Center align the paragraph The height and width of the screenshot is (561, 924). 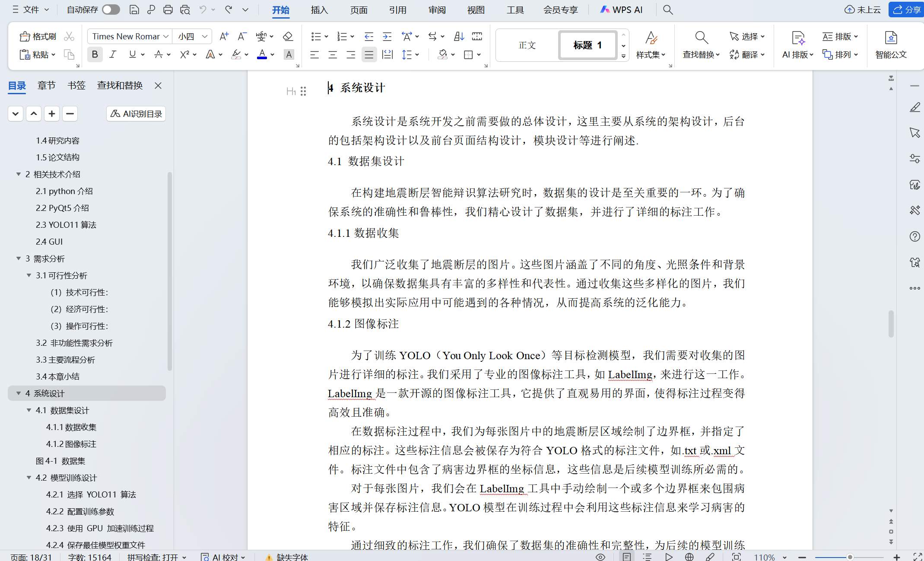click(x=333, y=54)
